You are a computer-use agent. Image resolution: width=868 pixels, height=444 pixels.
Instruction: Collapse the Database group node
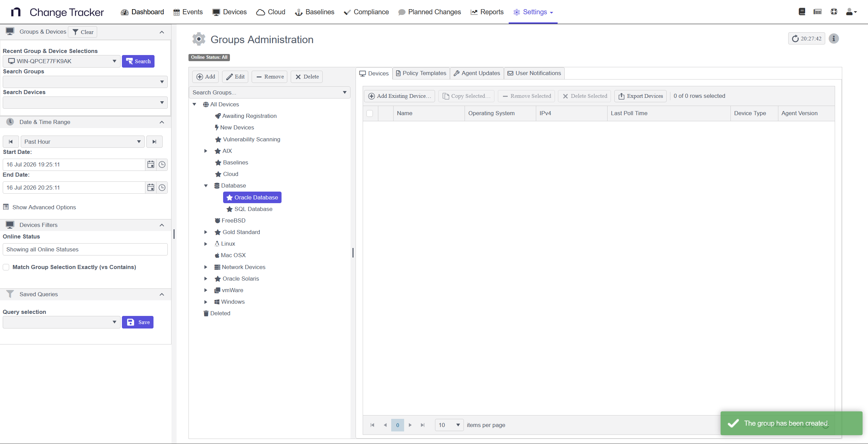click(x=205, y=185)
